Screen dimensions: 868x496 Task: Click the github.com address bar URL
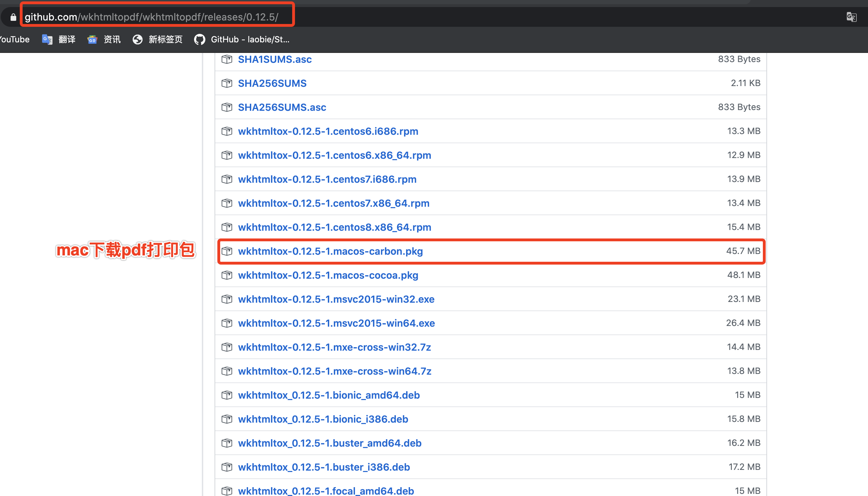click(152, 17)
